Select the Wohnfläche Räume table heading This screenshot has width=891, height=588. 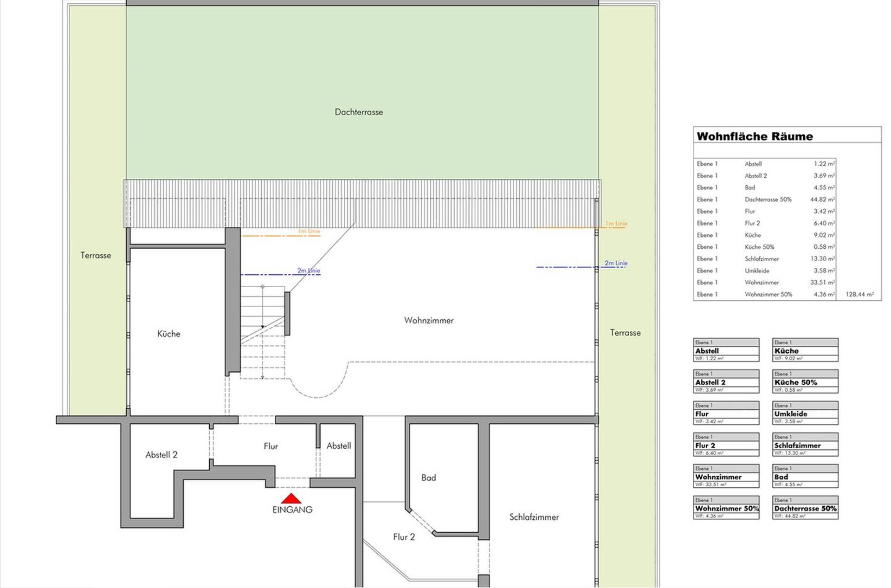click(x=755, y=136)
